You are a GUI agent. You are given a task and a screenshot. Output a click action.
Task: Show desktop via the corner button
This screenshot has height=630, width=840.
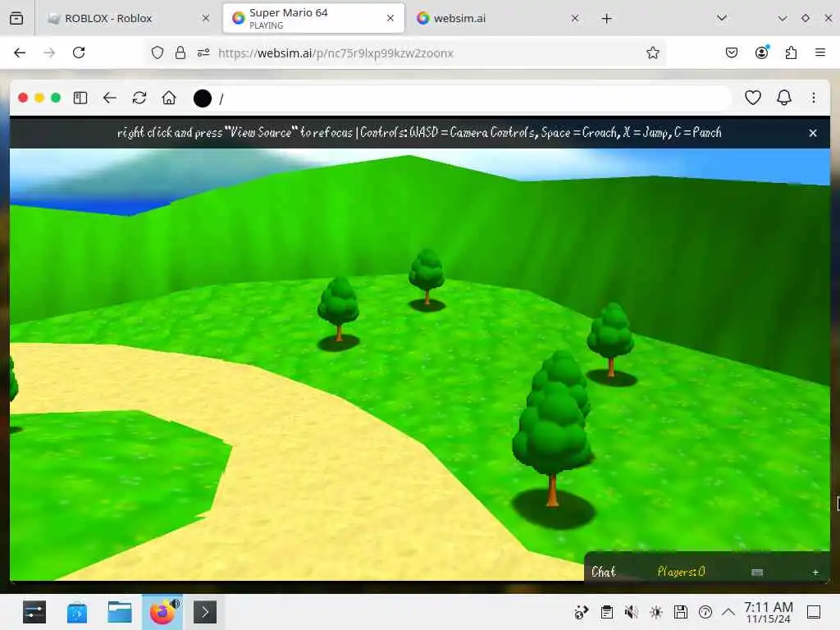[814, 612]
